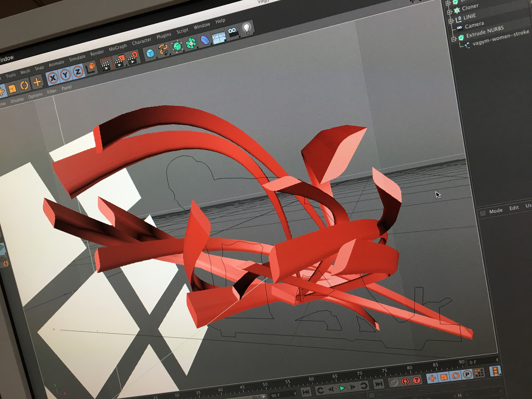Click the MoGraph cloner array icon
This screenshot has width=532, height=399.
(x=191, y=44)
